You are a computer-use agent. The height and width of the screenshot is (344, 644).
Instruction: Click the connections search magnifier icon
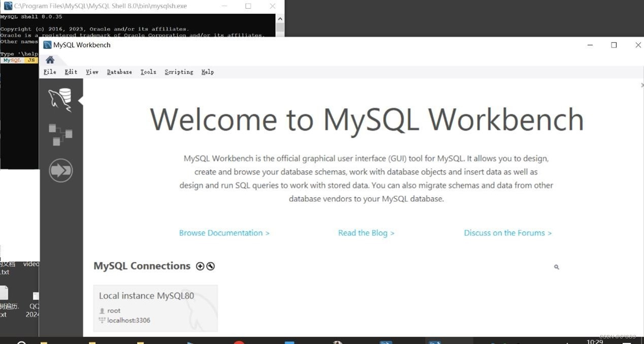556,266
